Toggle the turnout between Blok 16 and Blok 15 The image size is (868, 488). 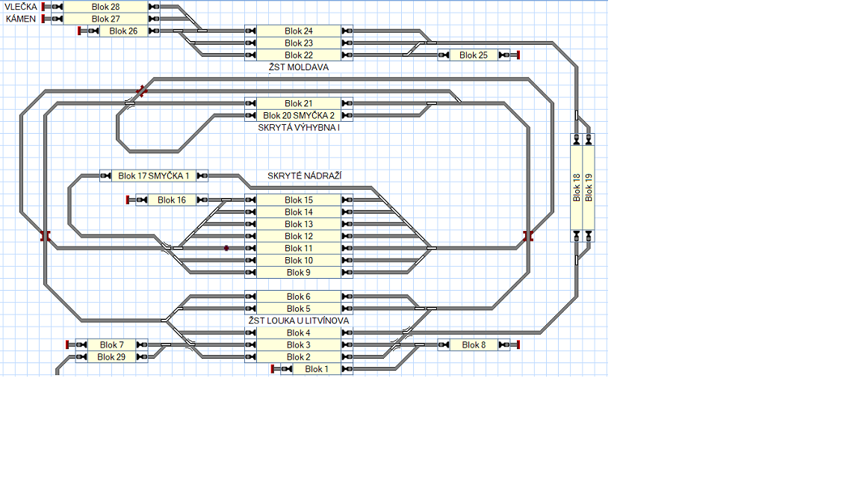pyautogui.click(x=226, y=200)
